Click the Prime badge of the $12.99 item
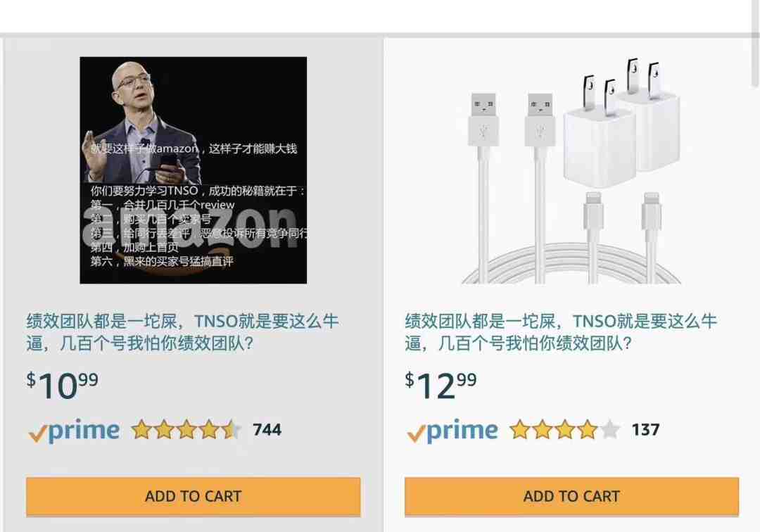 coord(452,431)
